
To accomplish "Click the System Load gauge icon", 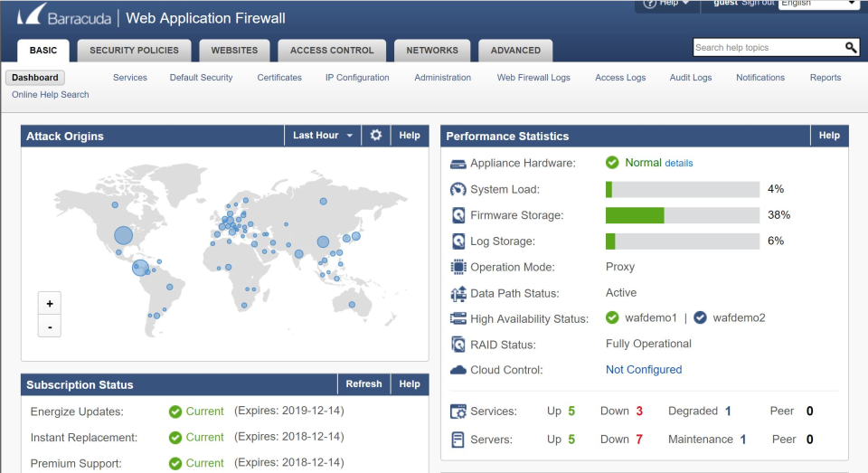I will coord(458,189).
